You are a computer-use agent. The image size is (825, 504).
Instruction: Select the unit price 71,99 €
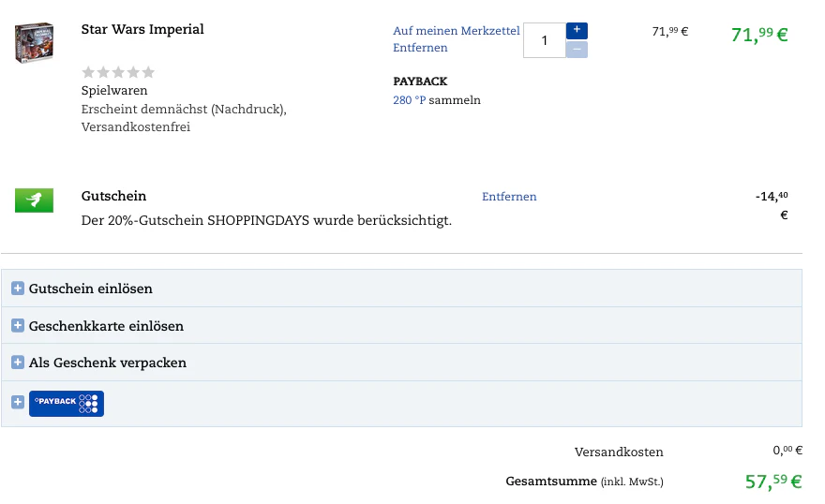[669, 32]
